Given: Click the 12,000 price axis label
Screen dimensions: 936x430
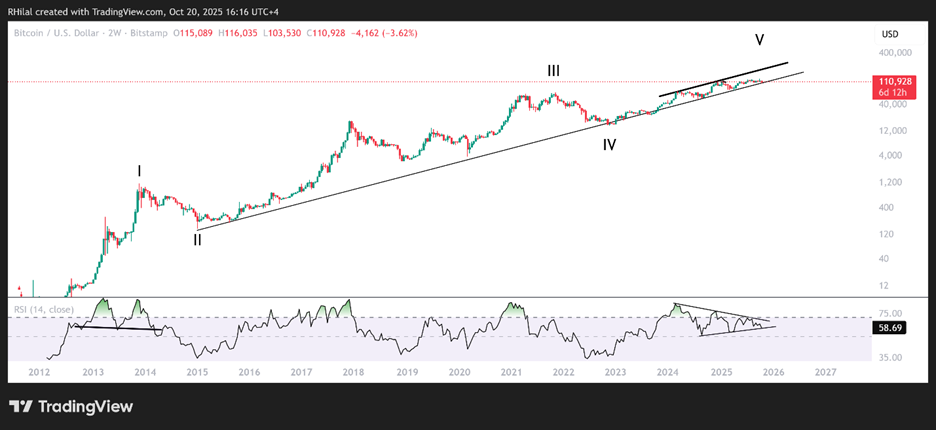Looking at the screenshot, I should 892,130.
